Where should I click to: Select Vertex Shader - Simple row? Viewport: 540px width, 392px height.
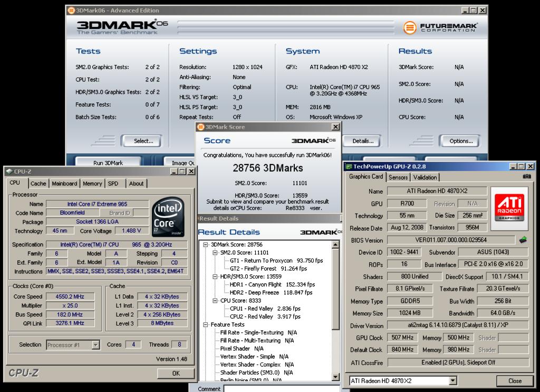(254, 357)
